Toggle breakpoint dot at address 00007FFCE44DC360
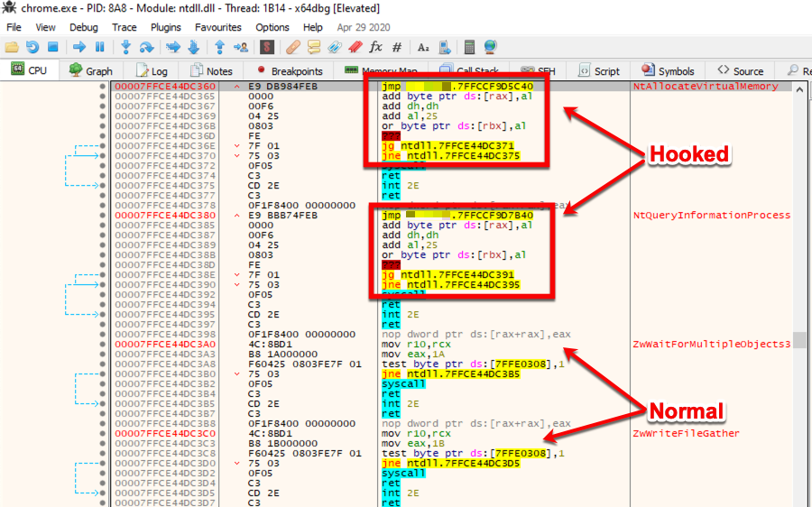Screen dimensions: 812x507 pyautogui.click(x=103, y=87)
